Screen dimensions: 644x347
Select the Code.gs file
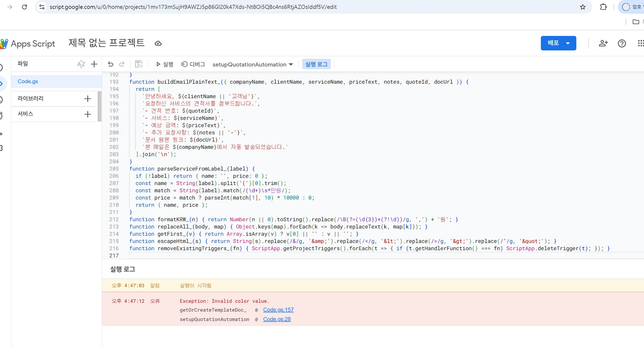coord(28,81)
